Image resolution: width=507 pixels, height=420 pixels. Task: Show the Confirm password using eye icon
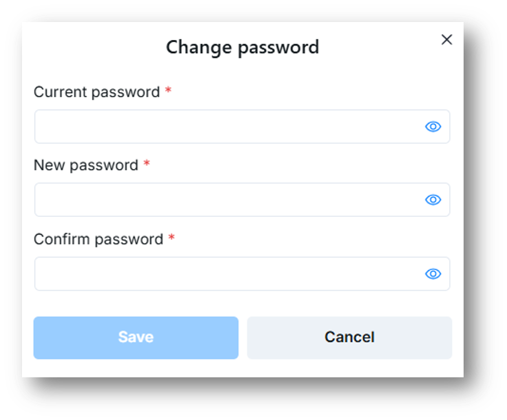tap(433, 274)
